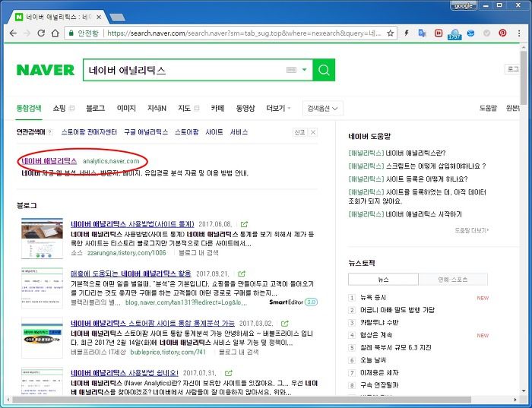Select the 통합검색 tab

(x=29, y=108)
